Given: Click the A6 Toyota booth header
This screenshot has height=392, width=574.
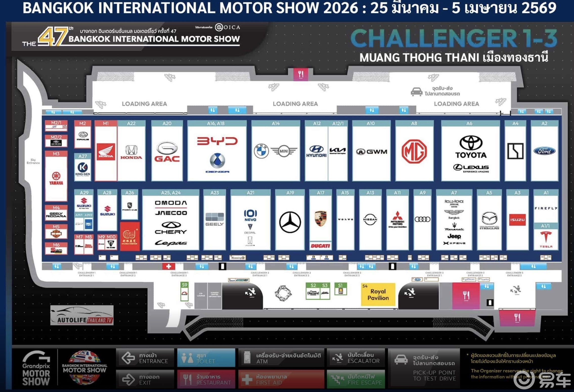Looking at the screenshot, I should (x=470, y=124).
